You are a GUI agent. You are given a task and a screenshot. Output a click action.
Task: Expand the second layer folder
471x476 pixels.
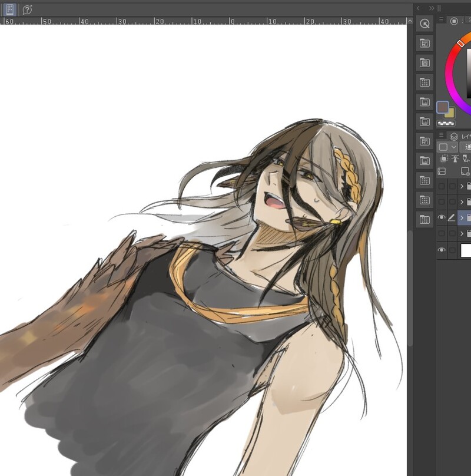pos(462,202)
